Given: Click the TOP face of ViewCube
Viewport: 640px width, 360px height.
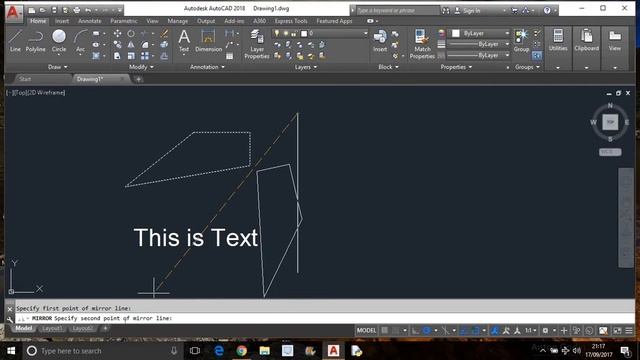Looking at the screenshot, I should (x=610, y=122).
